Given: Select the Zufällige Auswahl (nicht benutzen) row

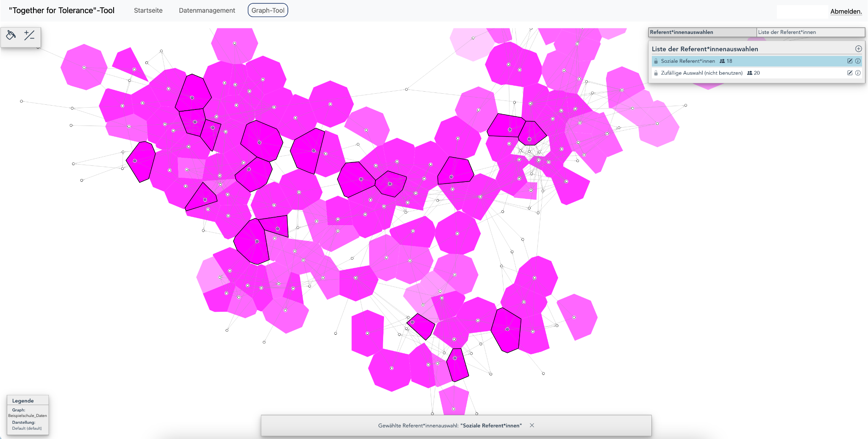Looking at the screenshot, I should (701, 73).
